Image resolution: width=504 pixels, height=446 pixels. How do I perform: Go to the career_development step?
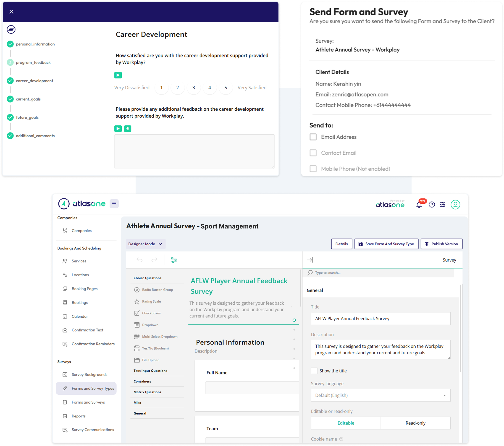click(x=30, y=81)
